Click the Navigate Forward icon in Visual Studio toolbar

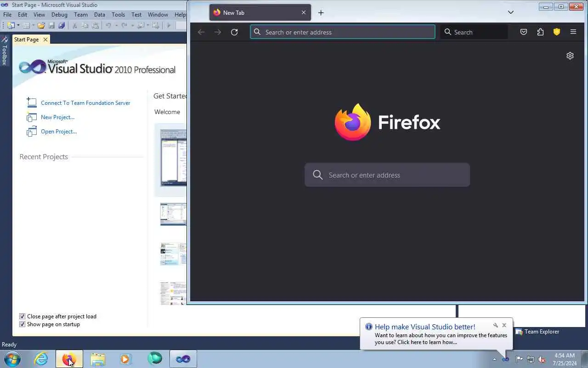[155, 25]
